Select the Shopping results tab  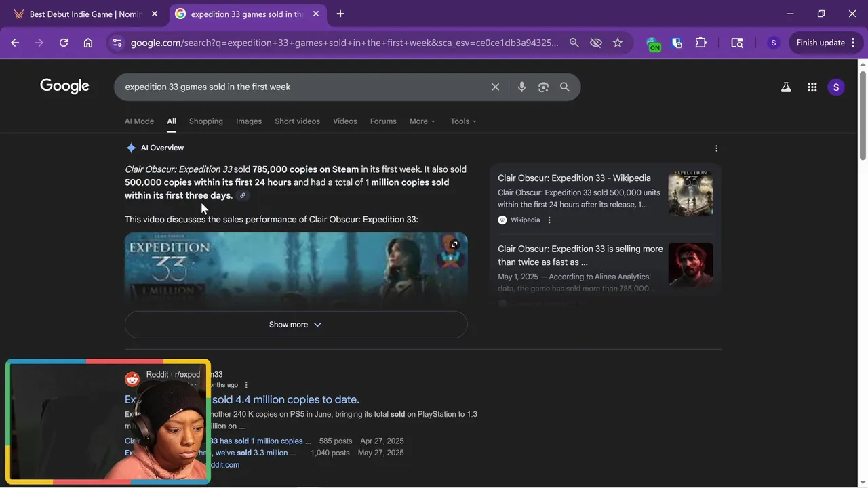tap(206, 121)
